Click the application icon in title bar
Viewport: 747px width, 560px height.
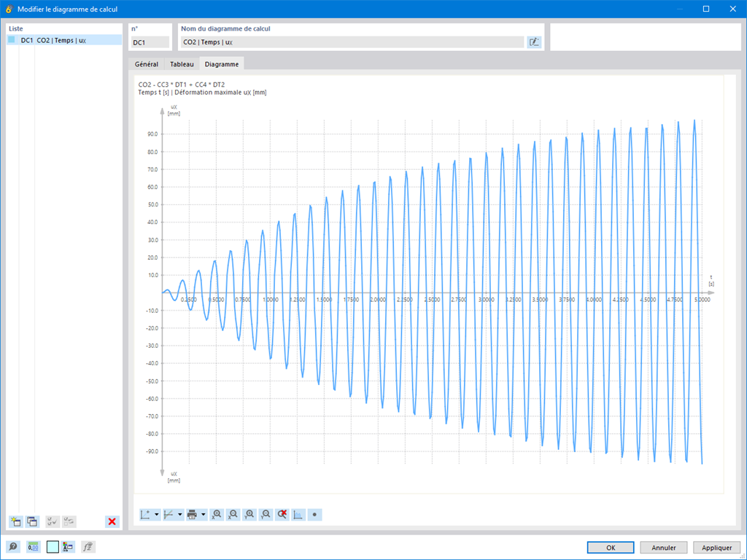(9, 9)
